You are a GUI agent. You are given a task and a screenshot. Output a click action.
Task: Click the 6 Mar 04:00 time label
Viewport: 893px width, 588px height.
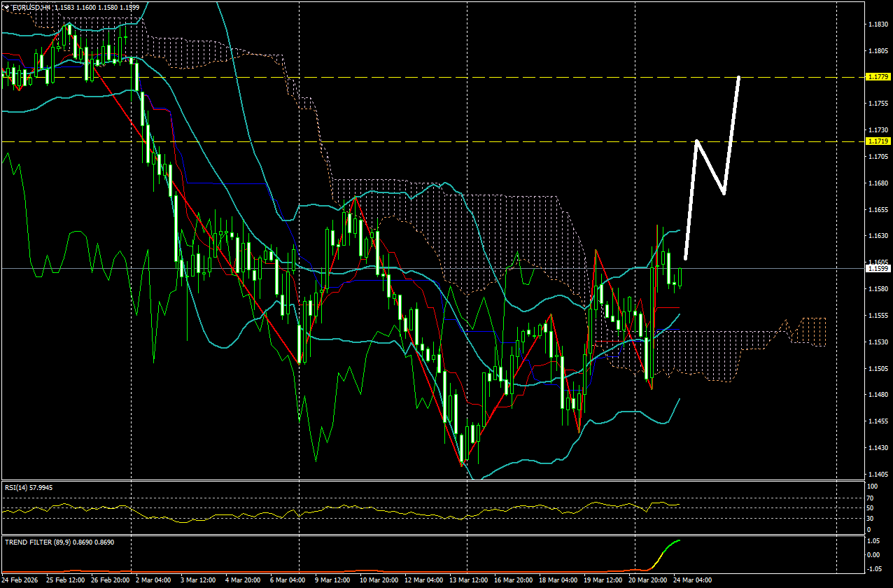[x=288, y=580]
